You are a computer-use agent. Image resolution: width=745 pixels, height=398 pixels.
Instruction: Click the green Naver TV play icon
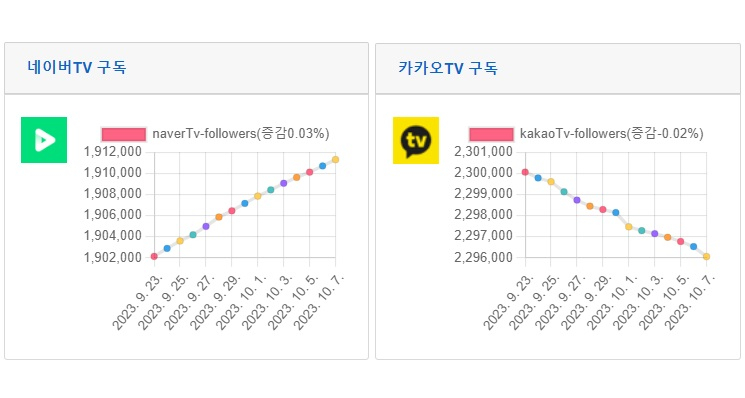coord(44,140)
